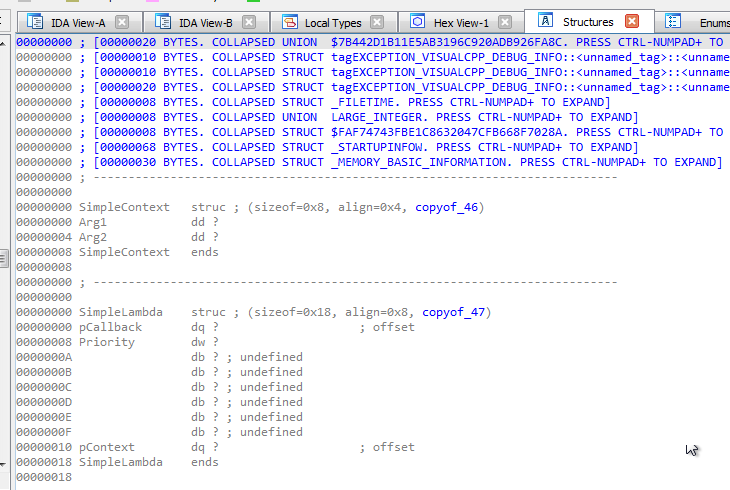Select the collapsed _STARTUPINFOW struct line
730x490 pixels.
pyautogui.click(x=350, y=147)
